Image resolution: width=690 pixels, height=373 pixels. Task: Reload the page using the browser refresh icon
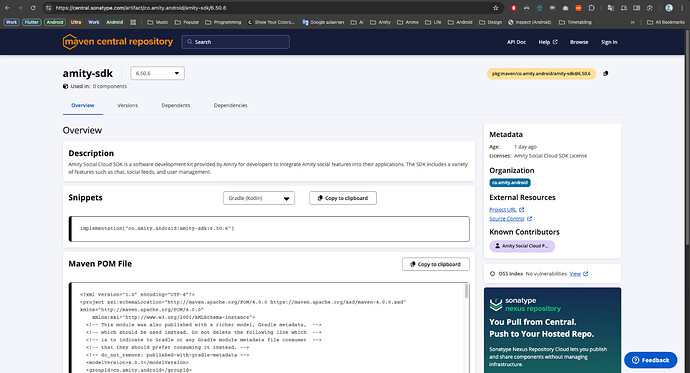click(33, 8)
